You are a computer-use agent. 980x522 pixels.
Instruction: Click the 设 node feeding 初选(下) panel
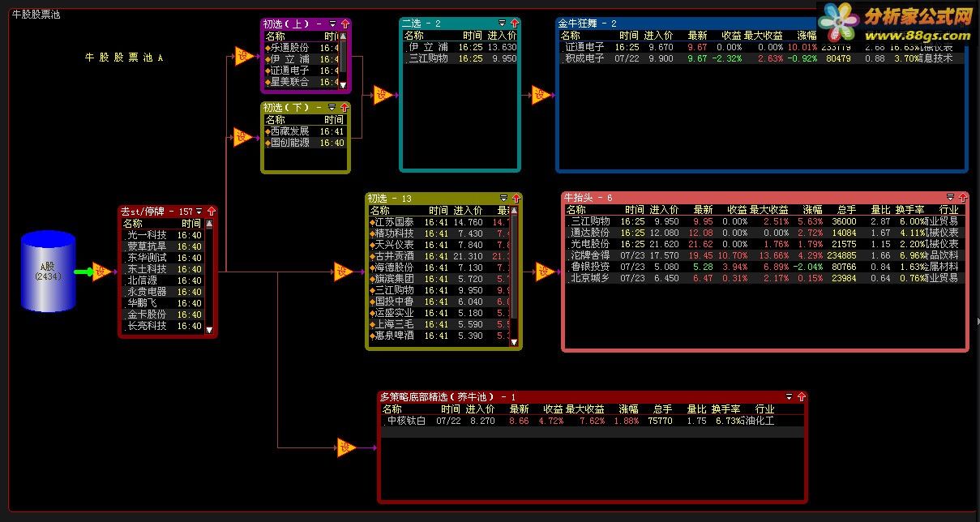click(x=243, y=136)
